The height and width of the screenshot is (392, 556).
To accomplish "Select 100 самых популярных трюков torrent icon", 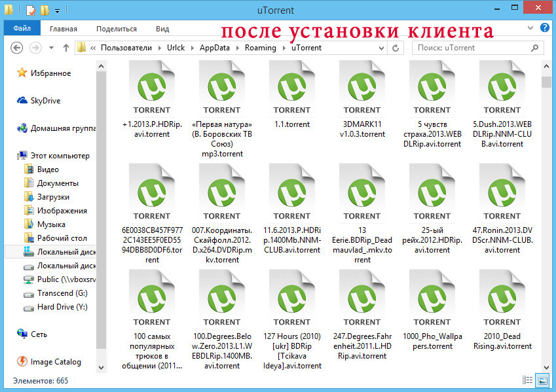I will tap(152, 298).
